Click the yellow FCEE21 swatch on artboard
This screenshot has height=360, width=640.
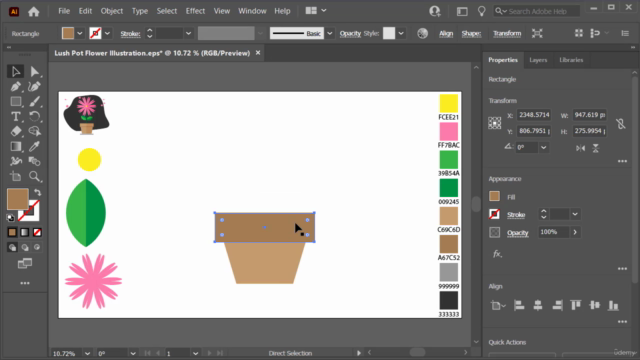(449, 103)
